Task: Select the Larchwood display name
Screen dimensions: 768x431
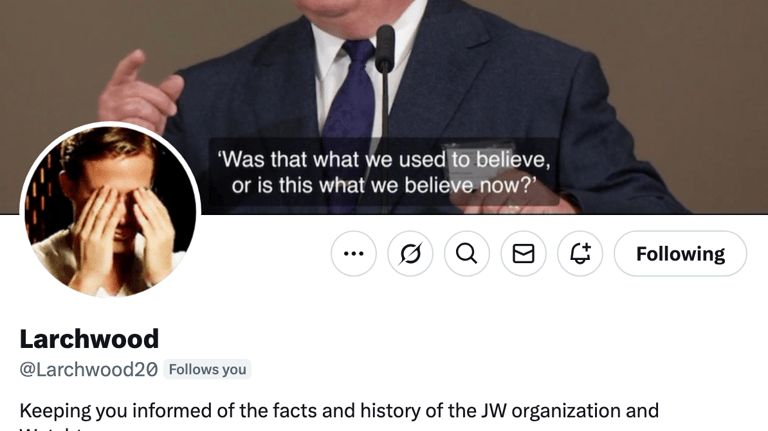Action: coord(89,339)
